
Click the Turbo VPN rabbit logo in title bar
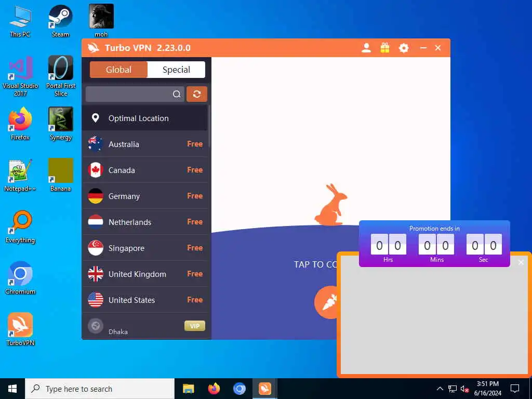[x=94, y=48]
